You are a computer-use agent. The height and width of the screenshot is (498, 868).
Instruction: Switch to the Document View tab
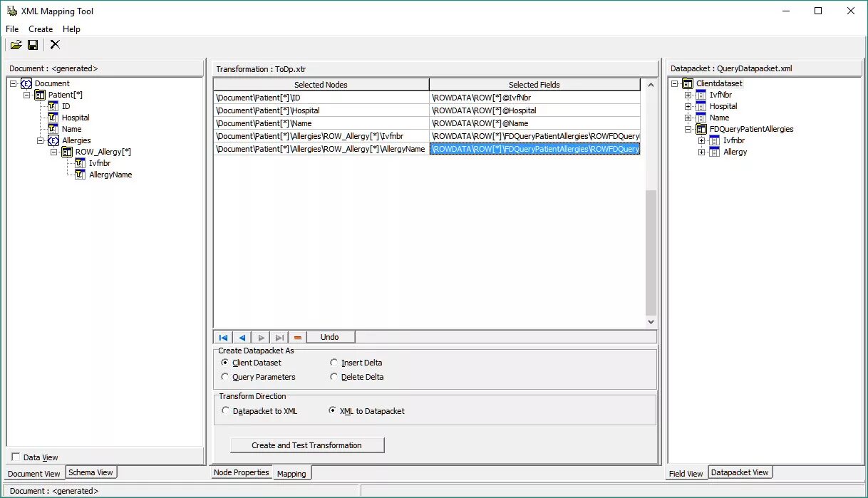coord(34,473)
